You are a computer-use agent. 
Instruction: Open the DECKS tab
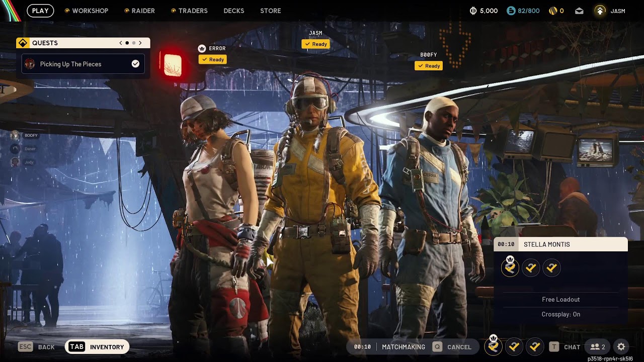(x=234, y=11)
